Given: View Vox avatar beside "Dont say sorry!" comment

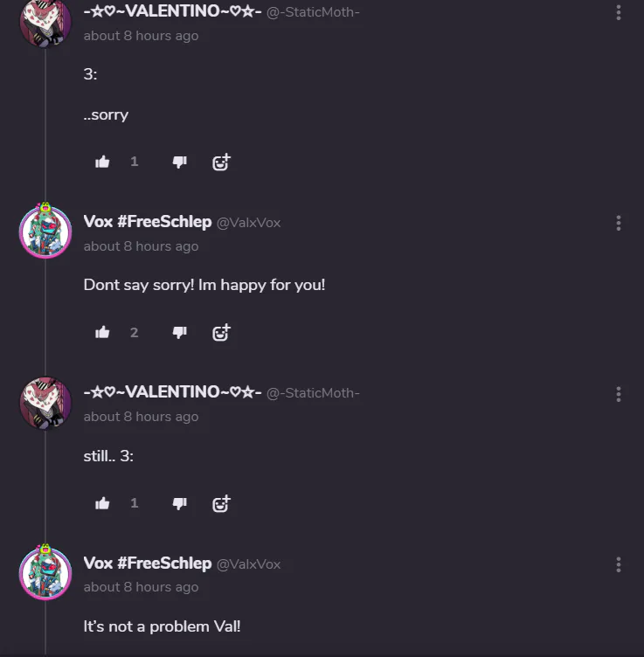Looking at the screenshot, I should coord(45,232).
